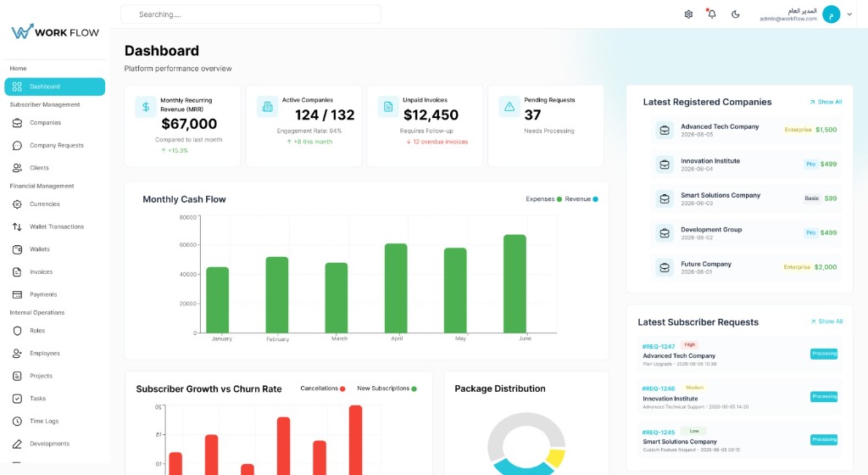
Task: Expand the admin account dropdown chevron
Action: tap(849, 14)
